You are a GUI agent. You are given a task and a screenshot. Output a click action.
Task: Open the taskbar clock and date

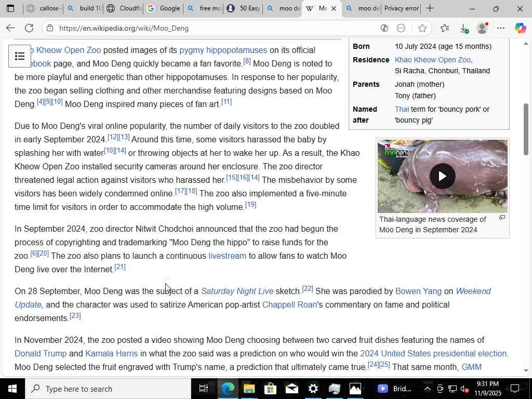click(x=487, y=389)
